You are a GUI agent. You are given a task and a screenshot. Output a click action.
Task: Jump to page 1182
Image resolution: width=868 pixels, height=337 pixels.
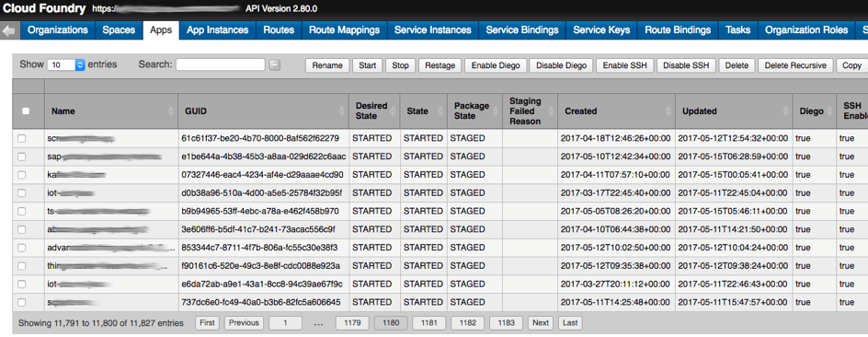click(x=467, y=322)
